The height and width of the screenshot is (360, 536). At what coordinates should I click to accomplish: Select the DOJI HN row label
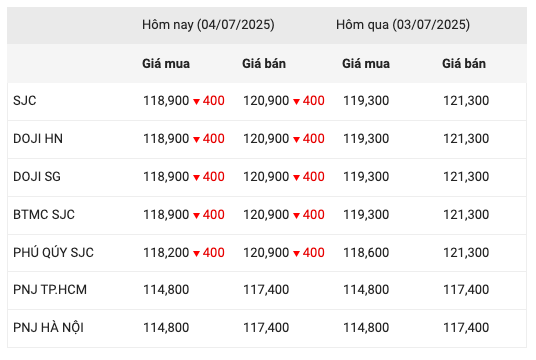[x=38, y=139]
